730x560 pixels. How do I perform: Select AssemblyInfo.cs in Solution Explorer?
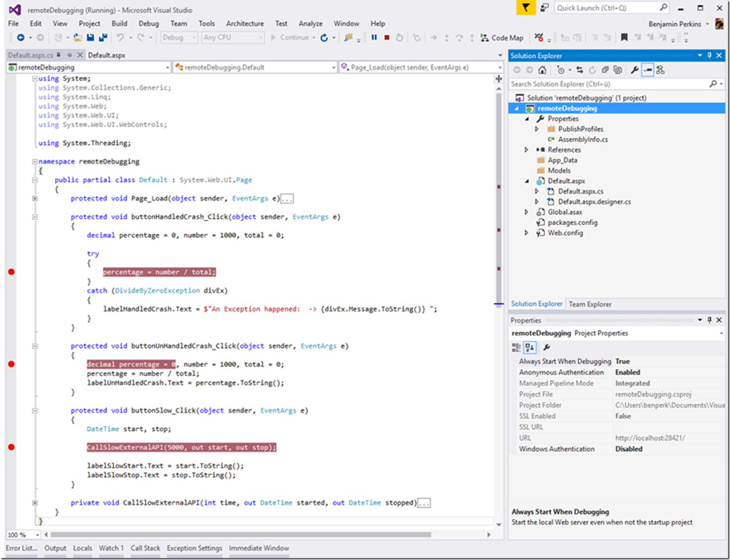(583, 140)
